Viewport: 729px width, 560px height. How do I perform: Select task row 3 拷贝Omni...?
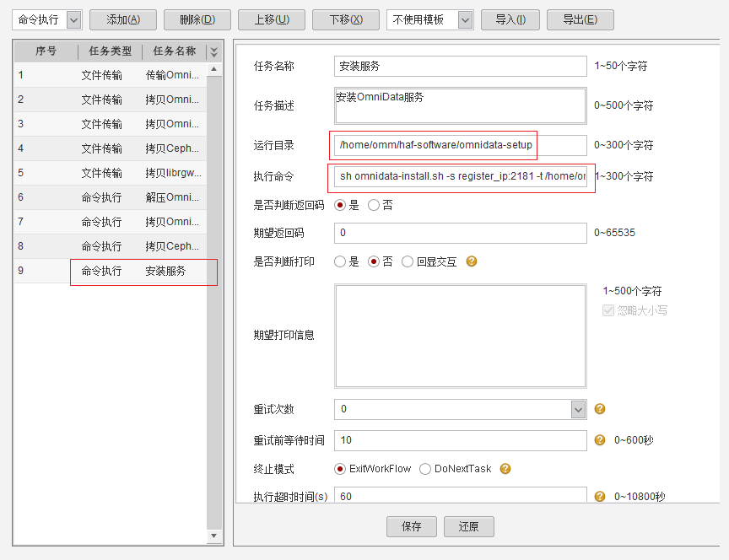[111, 124]
